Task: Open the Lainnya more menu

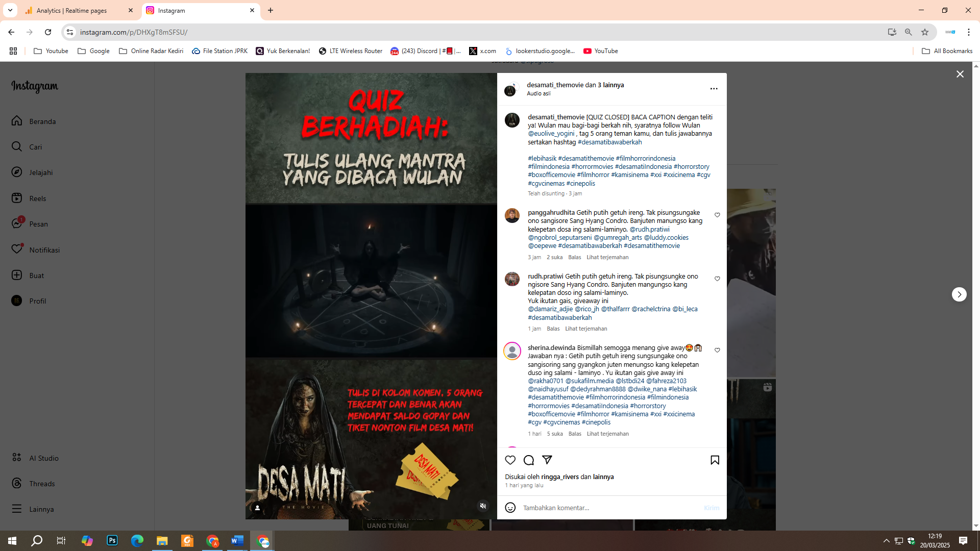Action: point(33,509)
